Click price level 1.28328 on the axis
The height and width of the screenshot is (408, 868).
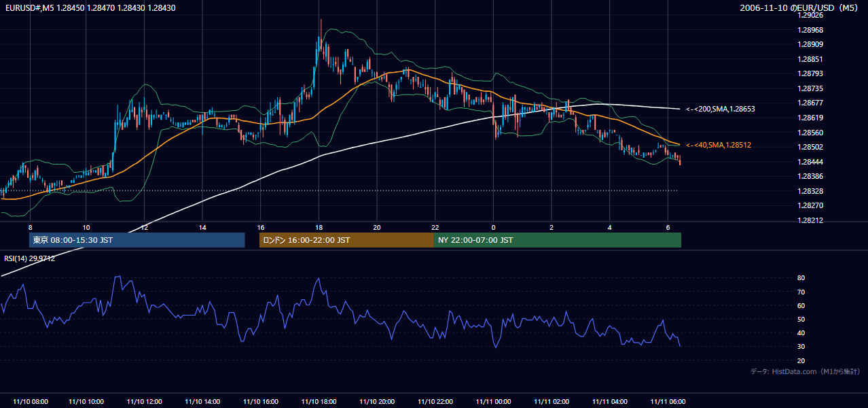click(810, 191)
